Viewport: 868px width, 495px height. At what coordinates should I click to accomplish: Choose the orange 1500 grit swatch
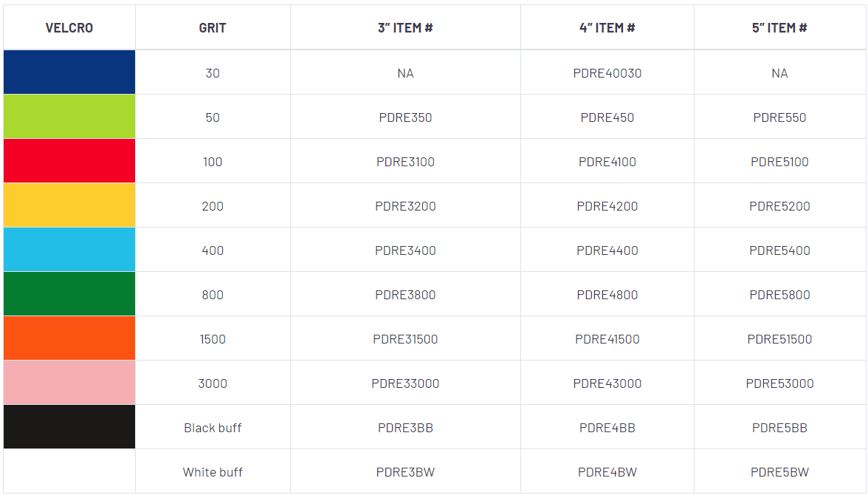pos(69,338)
